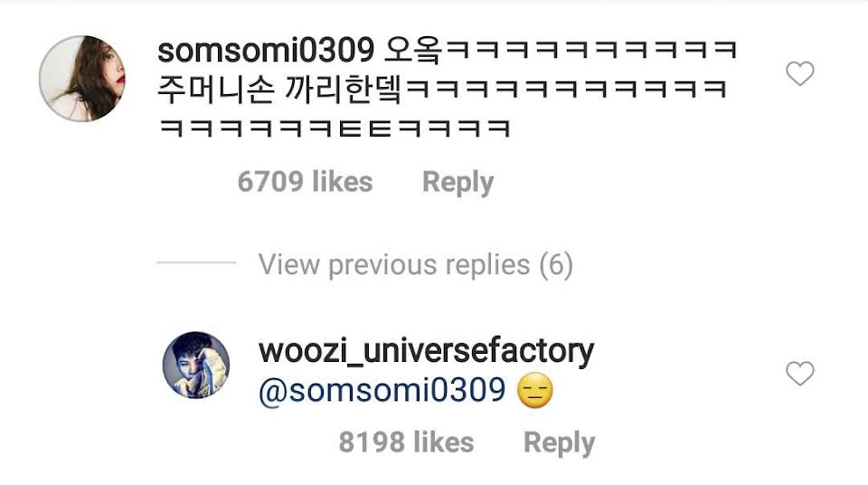This screenshot has height=485, width=868.
Task: Open the 6709 likes list
Action: tap(305, 182)
